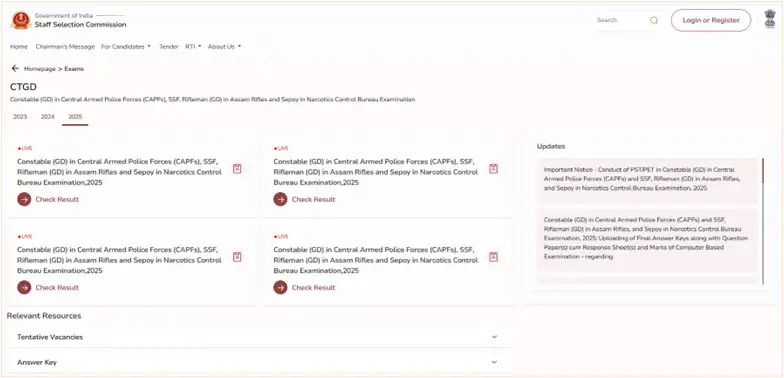Click the Check Result link in the bottom-right card
Image resolution: width=784 pixels, height=378 pixels.
[x=314, y=288]
